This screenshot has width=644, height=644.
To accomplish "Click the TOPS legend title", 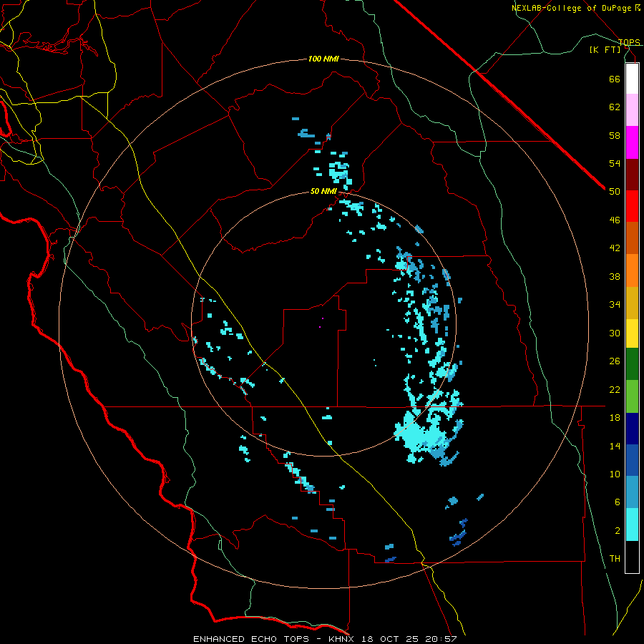I will pos(629,42).
